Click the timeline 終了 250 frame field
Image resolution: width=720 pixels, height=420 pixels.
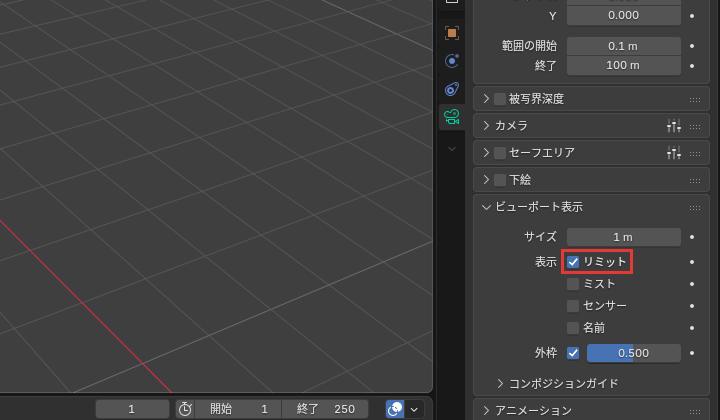pos(325,409)
